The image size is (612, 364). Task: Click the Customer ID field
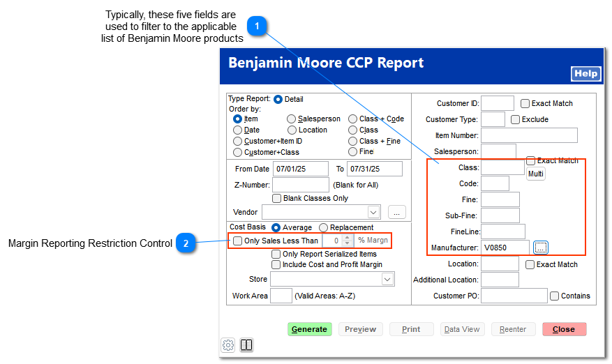[498, 103]
